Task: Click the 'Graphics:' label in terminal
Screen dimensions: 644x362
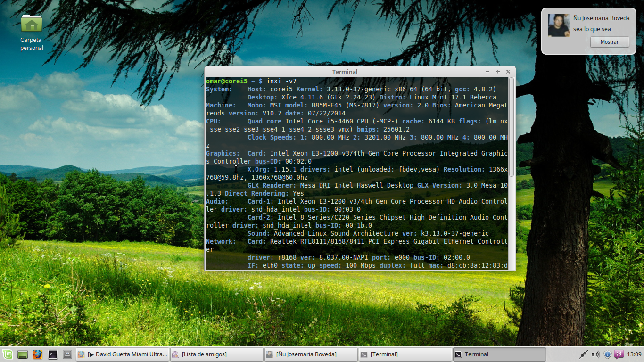Action: (x=223, y=153)
